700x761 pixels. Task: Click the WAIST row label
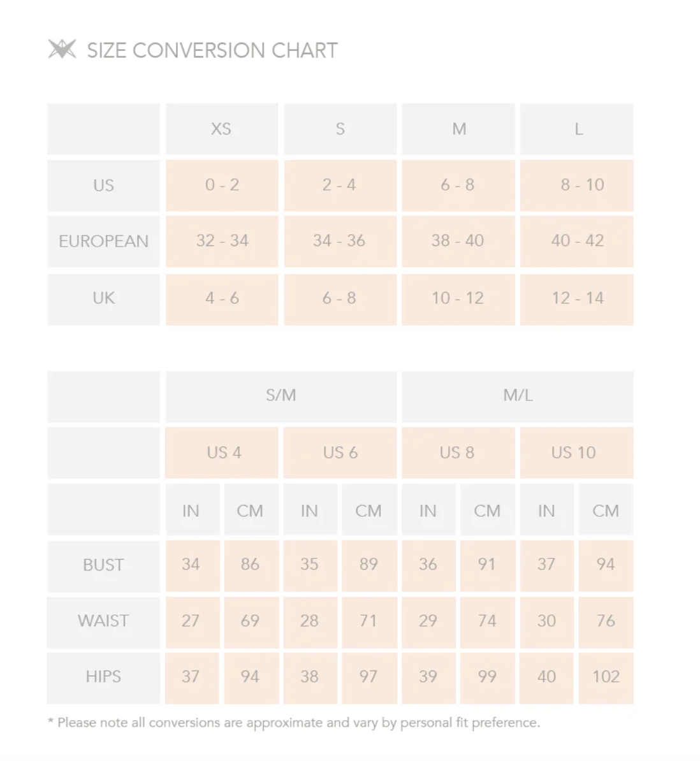pos(103,621)
